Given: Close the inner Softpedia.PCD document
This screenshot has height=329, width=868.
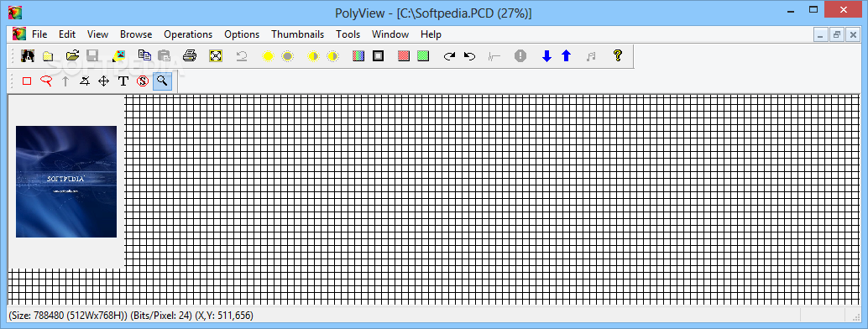Looking at the screenshot, I should click(x=853, y=35).
